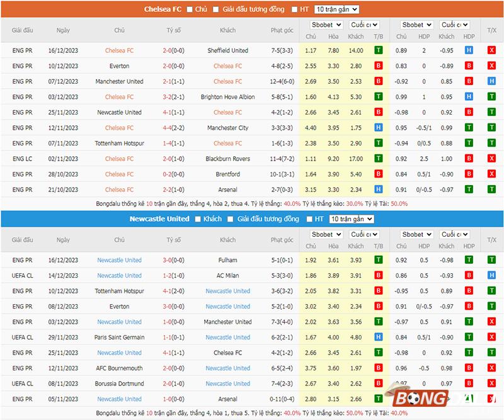Open the 10 trận gần dropdown for Newcastle United
Viewport: 504px width, 420px height.
coord(352,219)
